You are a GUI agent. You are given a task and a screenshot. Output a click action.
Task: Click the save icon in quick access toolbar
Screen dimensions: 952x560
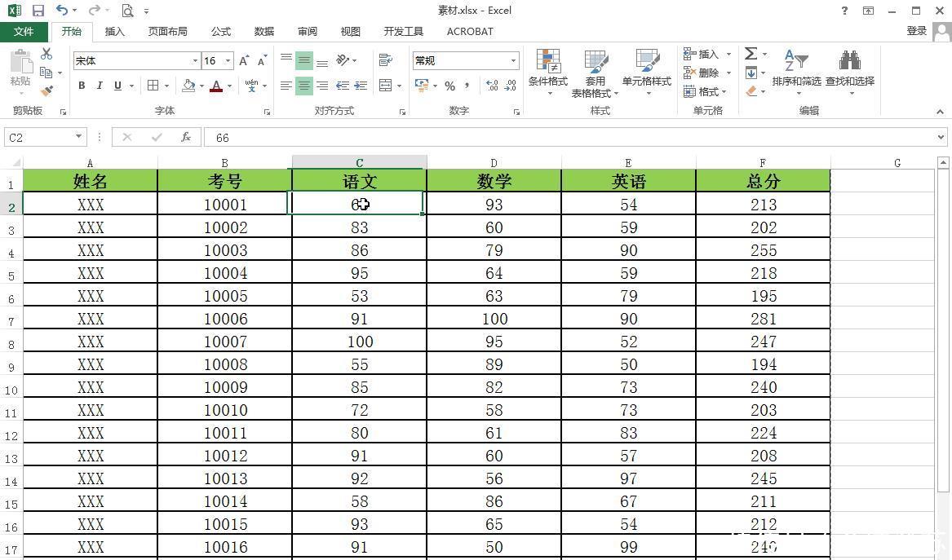tap(38, 11)
